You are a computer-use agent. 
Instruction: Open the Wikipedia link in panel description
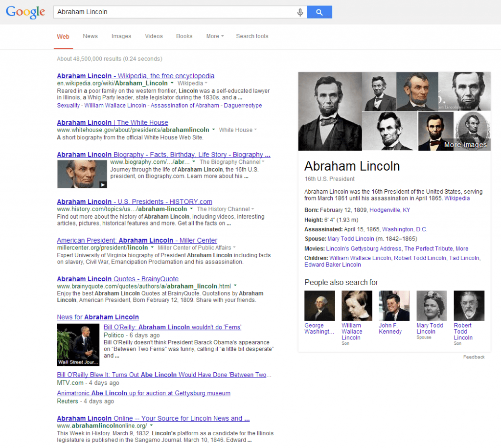pyautogui.click(x=457, y=198)
